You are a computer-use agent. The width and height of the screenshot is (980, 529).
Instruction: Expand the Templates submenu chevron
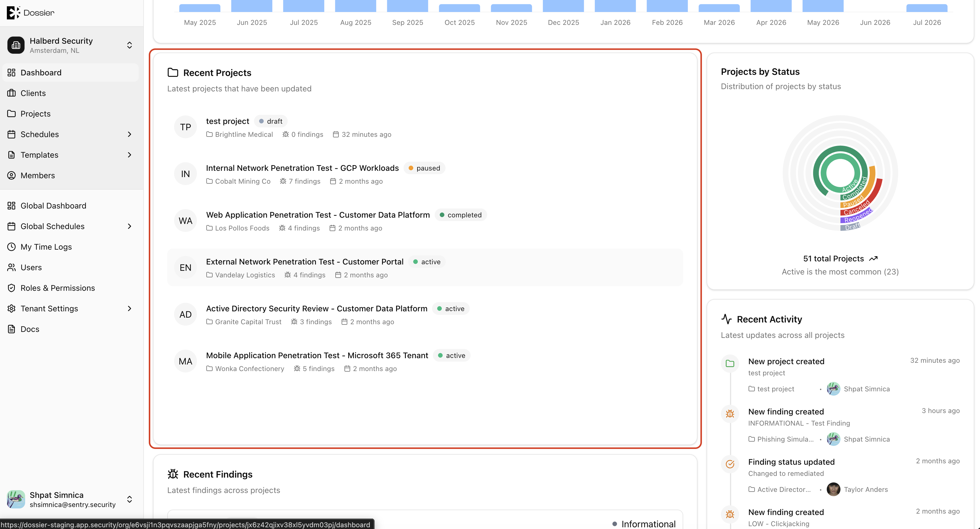[129, 155]
